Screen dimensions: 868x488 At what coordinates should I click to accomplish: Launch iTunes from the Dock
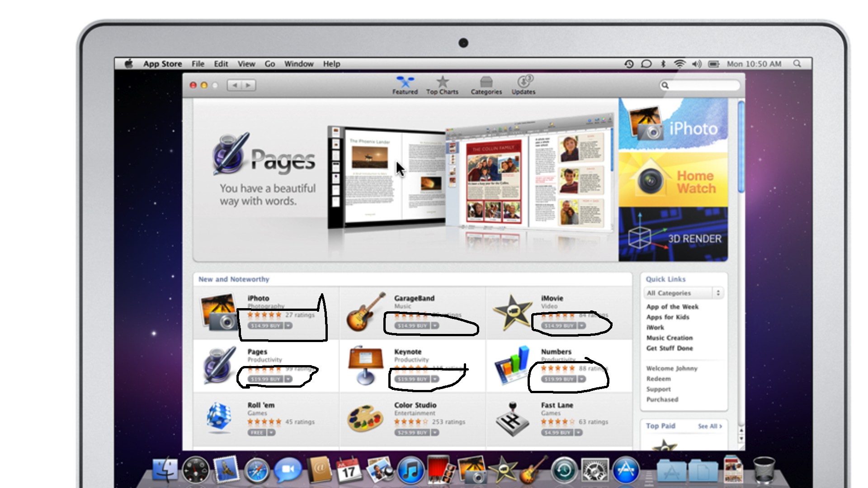(x=410, y=470)
